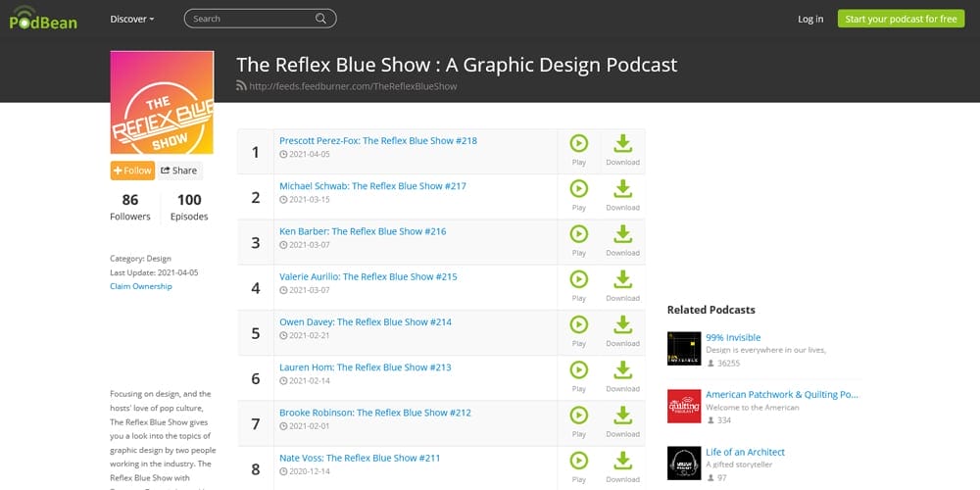
Task: Play Nate Voss episode #211
Action: coord(579,466)
